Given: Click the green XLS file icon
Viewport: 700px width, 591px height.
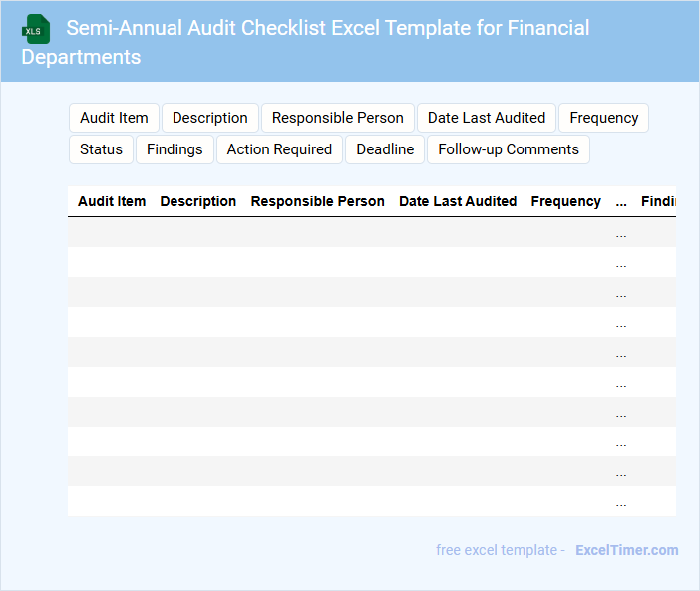Looking at the screenshot, I should [37, 29].
